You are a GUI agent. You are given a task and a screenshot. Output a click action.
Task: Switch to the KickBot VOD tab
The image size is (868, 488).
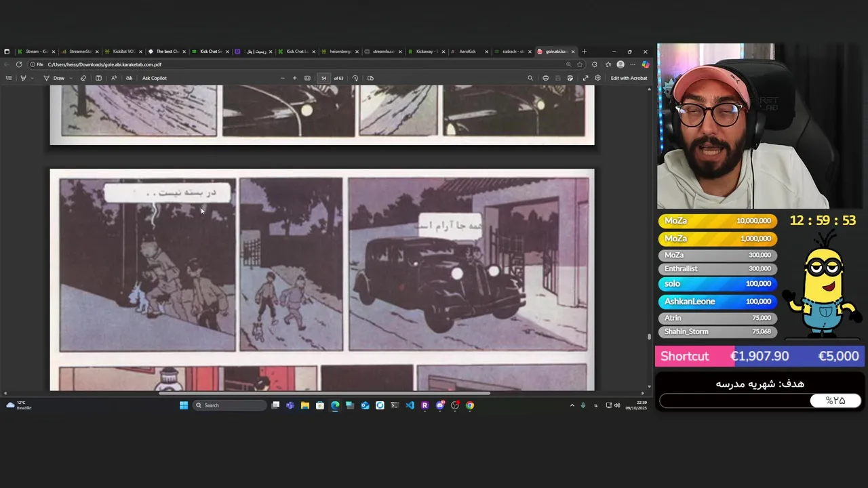tap(123, 52)
